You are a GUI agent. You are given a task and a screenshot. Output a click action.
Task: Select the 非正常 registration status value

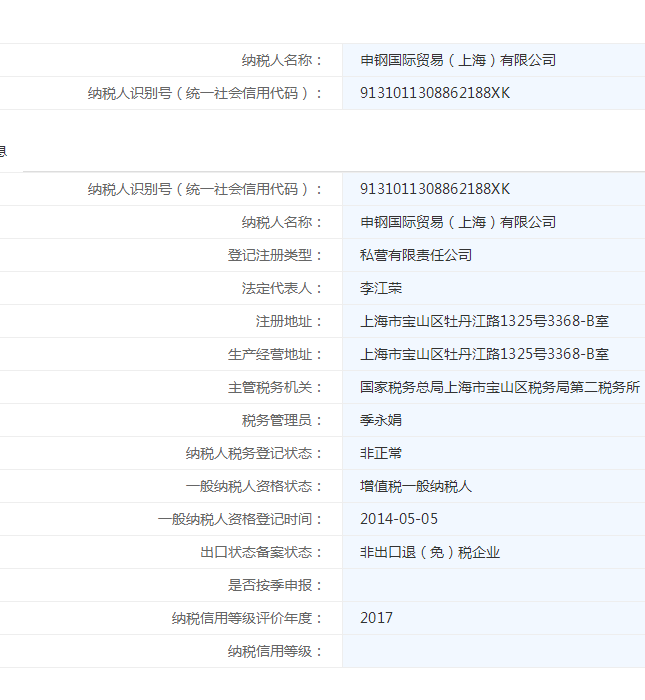tap(381, 453)
